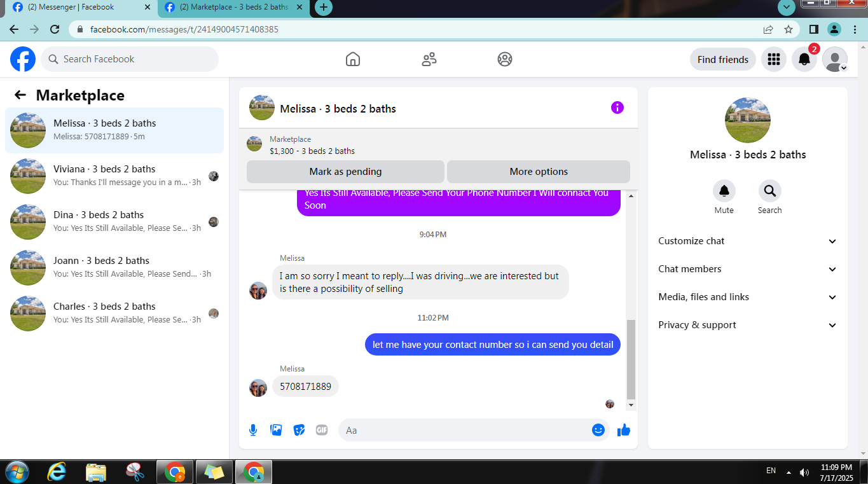This screenshot has height=484, width=868.
Task: Click the chat scrollbar down arrow
Action: click(631, 405)
